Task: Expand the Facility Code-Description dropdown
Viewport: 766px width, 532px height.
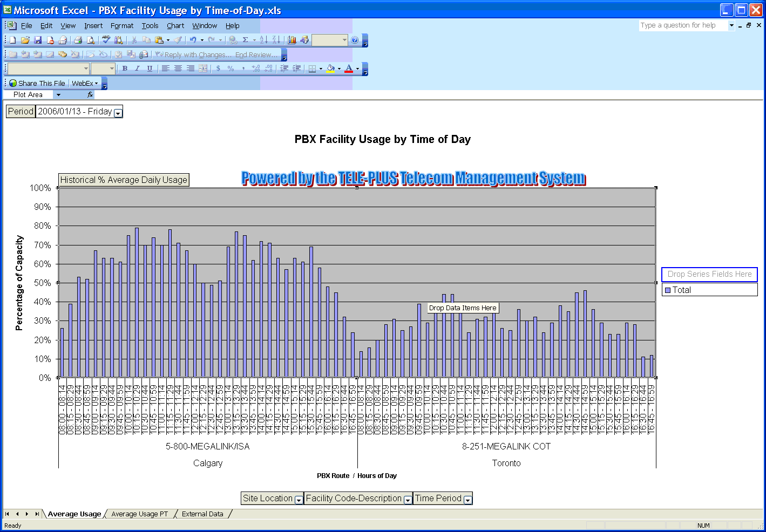Action: (x=408, y=500)
